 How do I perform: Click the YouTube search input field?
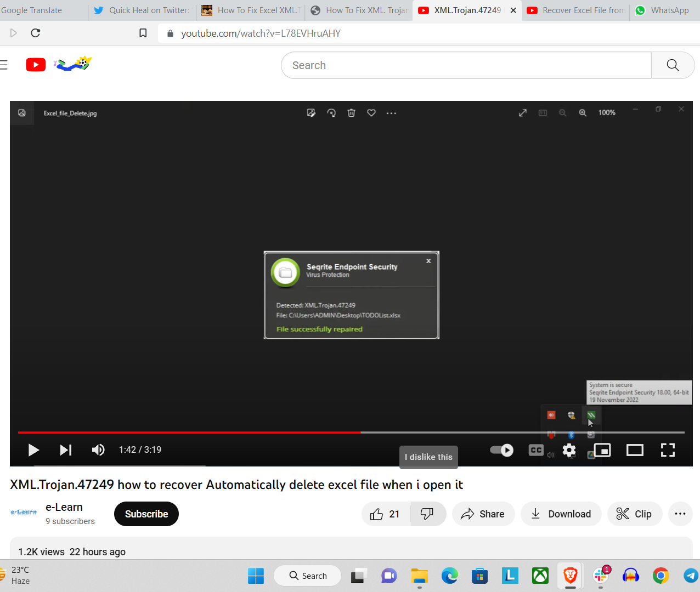tap(466, 66)
